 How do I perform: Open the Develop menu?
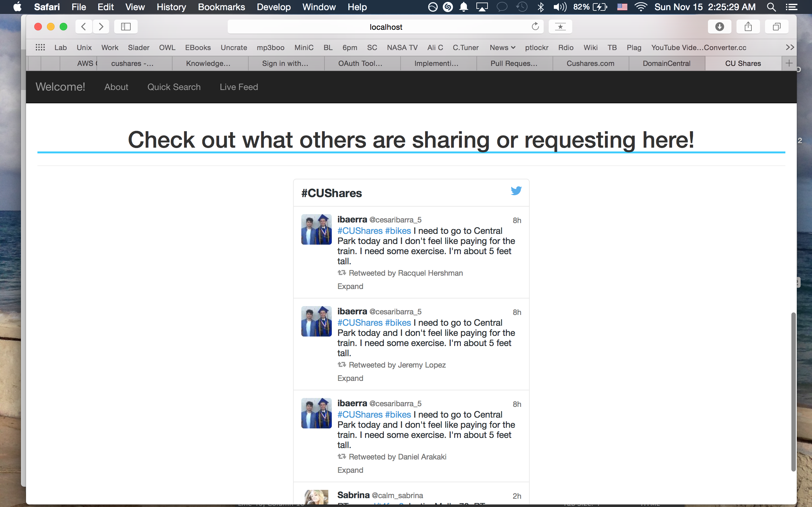pyautogui.click(x=273, y=7)
